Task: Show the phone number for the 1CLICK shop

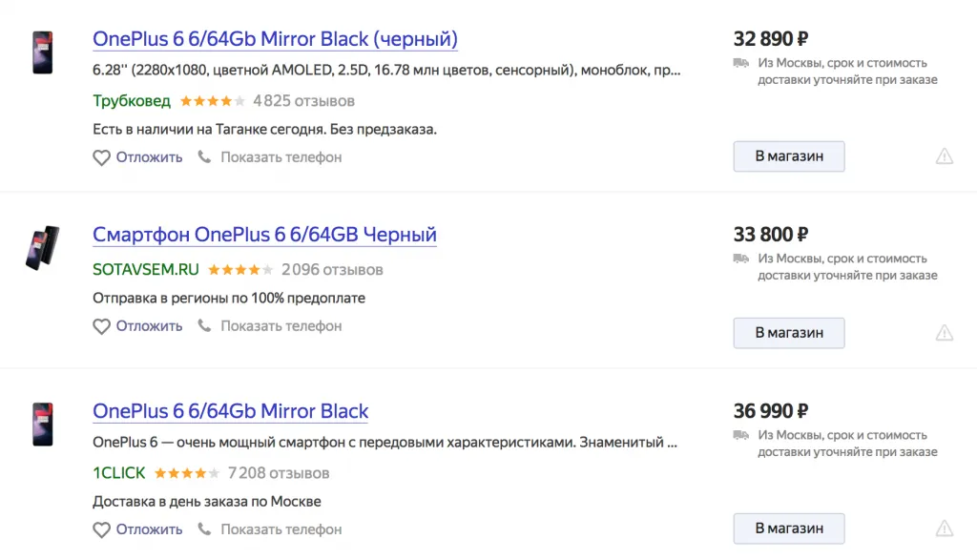Action: [x=281, y=529]
